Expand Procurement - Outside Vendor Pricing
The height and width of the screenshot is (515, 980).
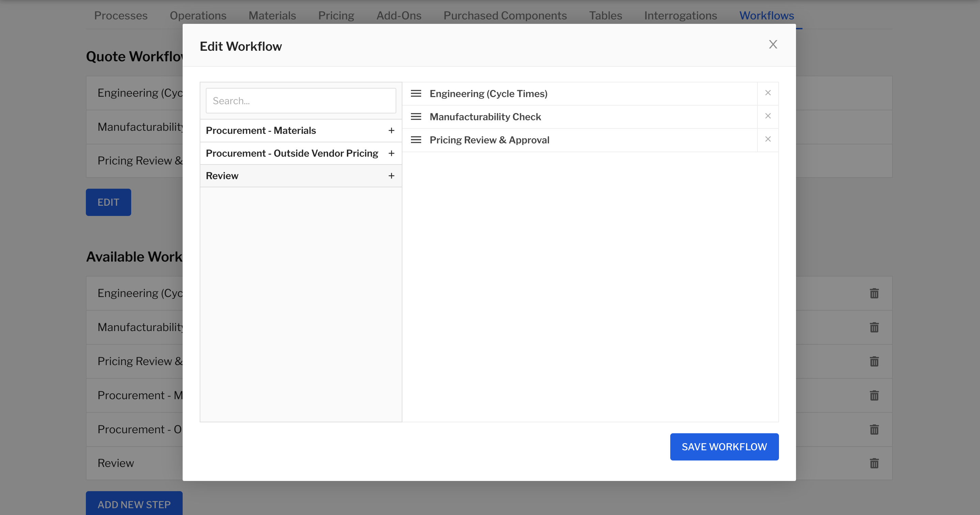point(392,153)
